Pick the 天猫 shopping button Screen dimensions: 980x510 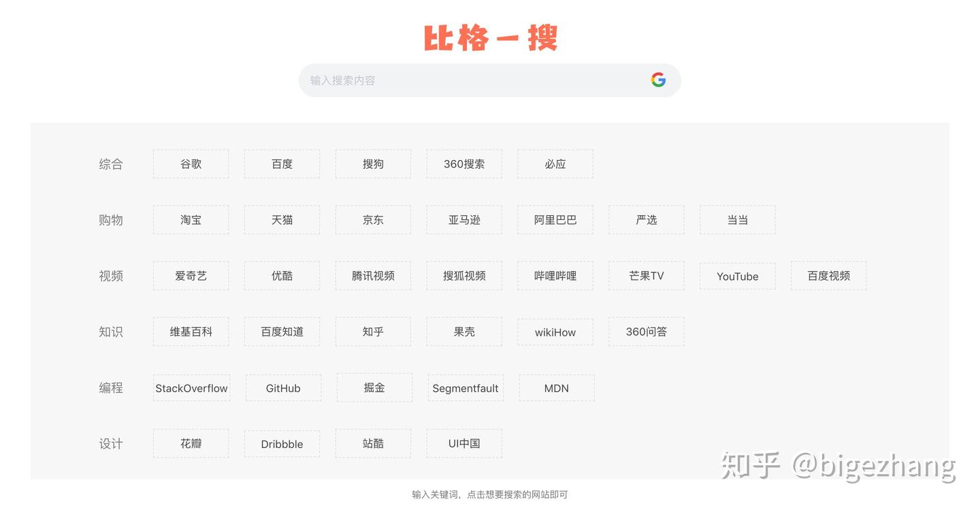(x=282, y=220)
